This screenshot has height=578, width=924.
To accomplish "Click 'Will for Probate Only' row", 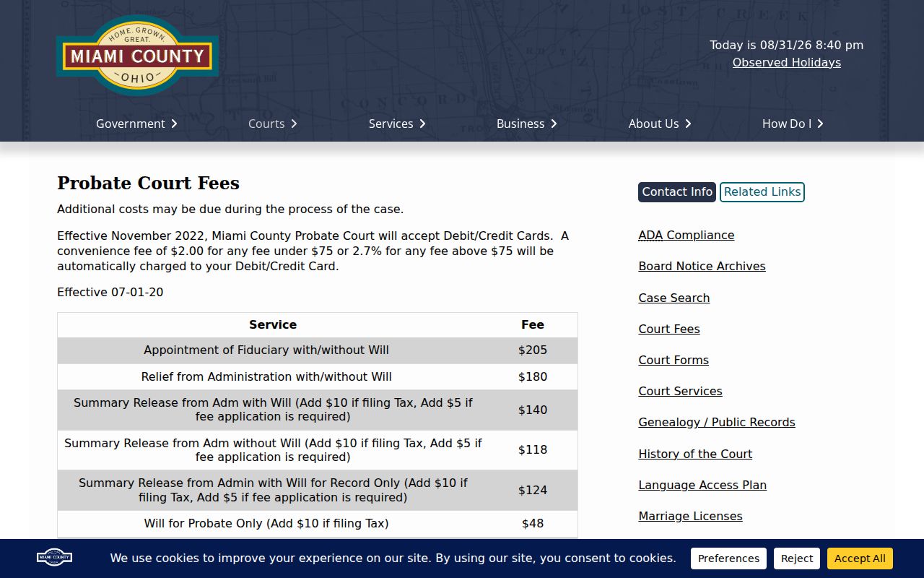I will [x=318, y=523].
